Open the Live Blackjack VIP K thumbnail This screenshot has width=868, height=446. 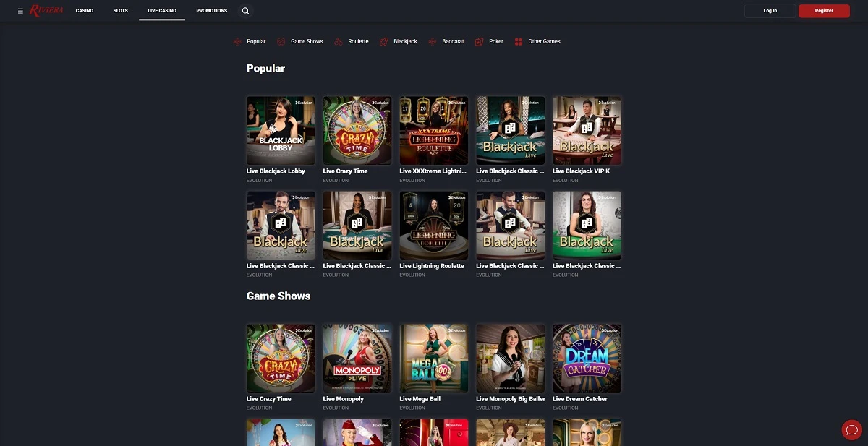click(x=587, y=131)
